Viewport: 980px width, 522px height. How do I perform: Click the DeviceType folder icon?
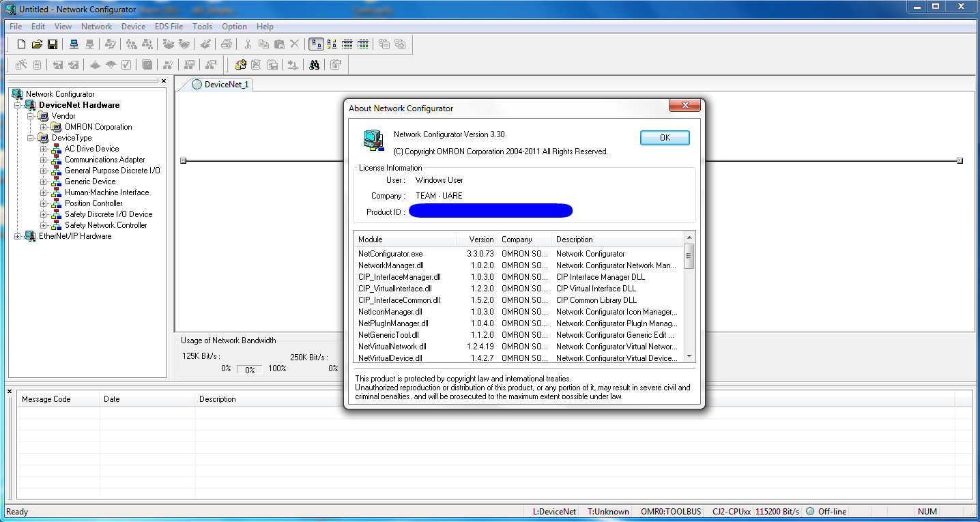(43, 138)
